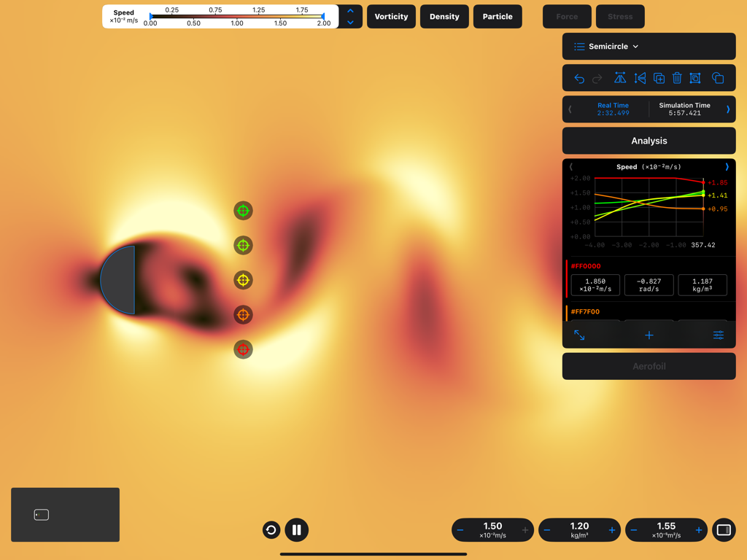Open the Aerofoil panel
Image resolution: width=747 pixels, height=560 pixels.
pos(649,366)
